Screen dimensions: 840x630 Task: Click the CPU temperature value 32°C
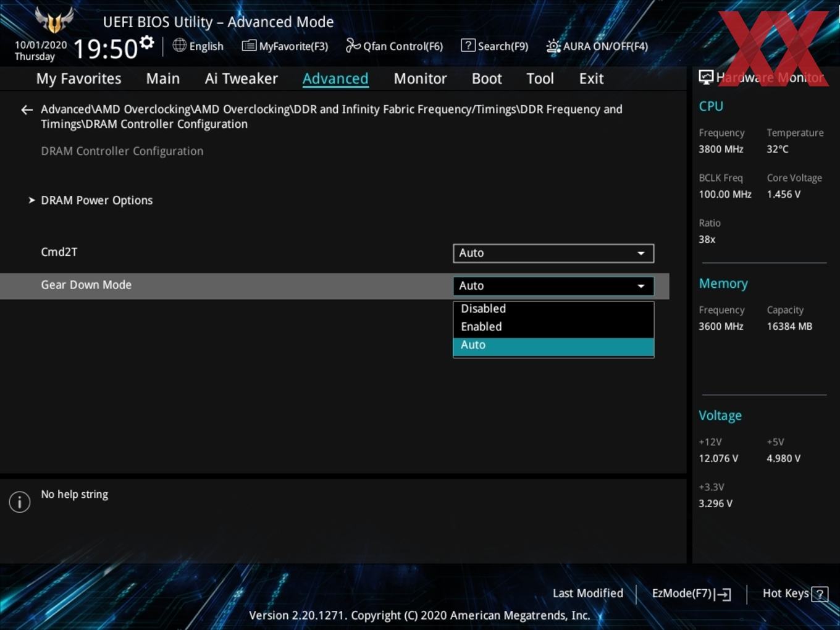(x=778, y=149)
